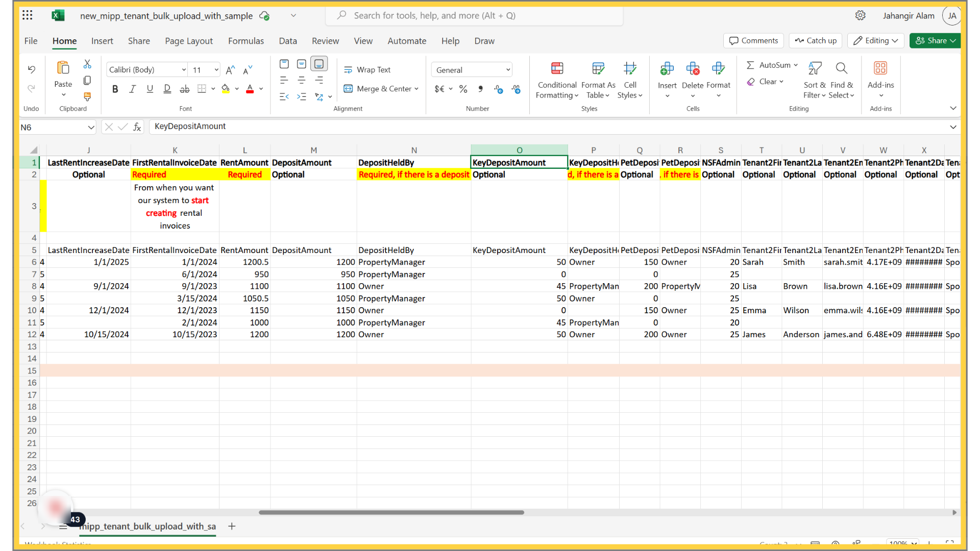Add a new sheet with the plus icon
980x551 pixels.
(x=232, y=526)
